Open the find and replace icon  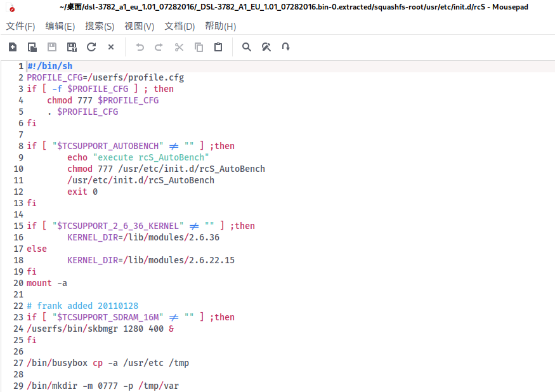[266, 47]
